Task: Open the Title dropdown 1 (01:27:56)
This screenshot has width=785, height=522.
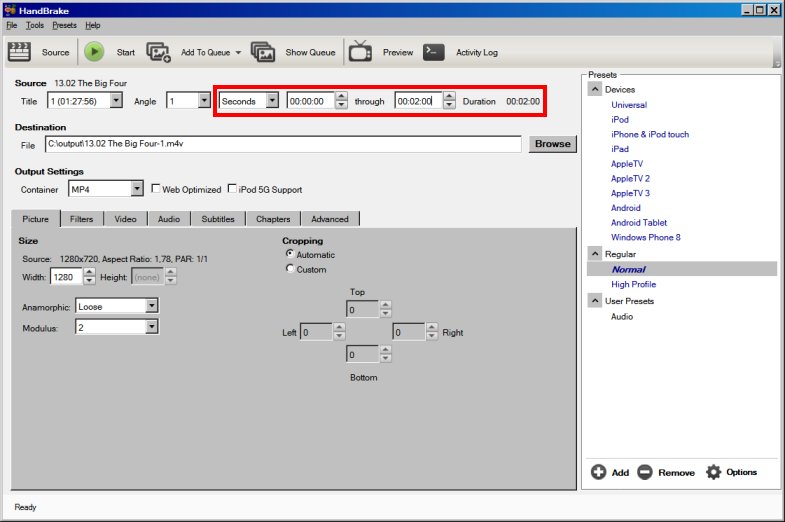Action: click(x=116, y=101)
